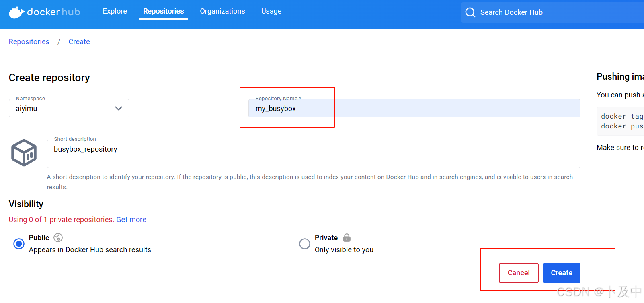This screenshot has height=303, width=644.
Task: Open the Explore menu item
Action: pos(115,11)
